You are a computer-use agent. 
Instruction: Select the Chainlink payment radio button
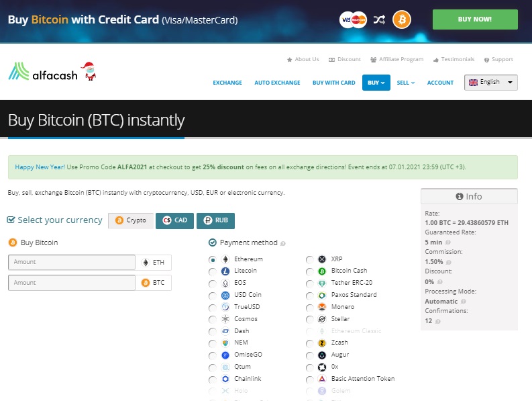point(213,380)
